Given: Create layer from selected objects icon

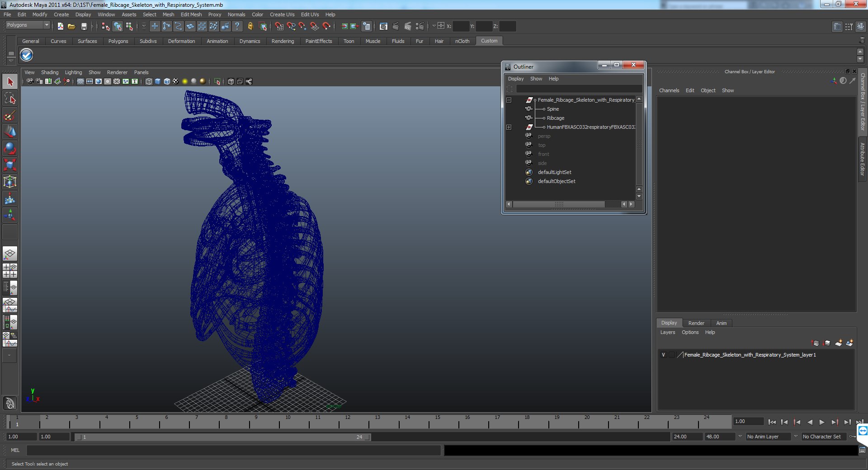Looking at the screenshot, I should coord(849,343).
